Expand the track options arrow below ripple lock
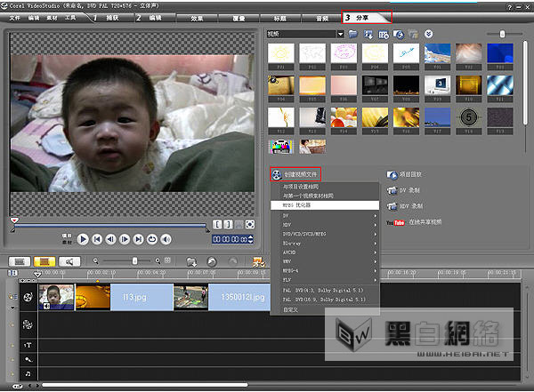534x392 pixels. [12, 308]
